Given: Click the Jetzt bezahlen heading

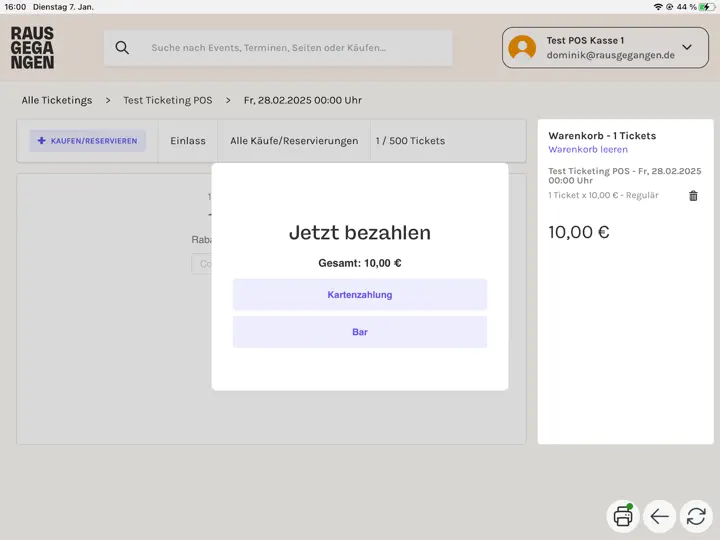Looking at the screenshot, I should [360, 232].
